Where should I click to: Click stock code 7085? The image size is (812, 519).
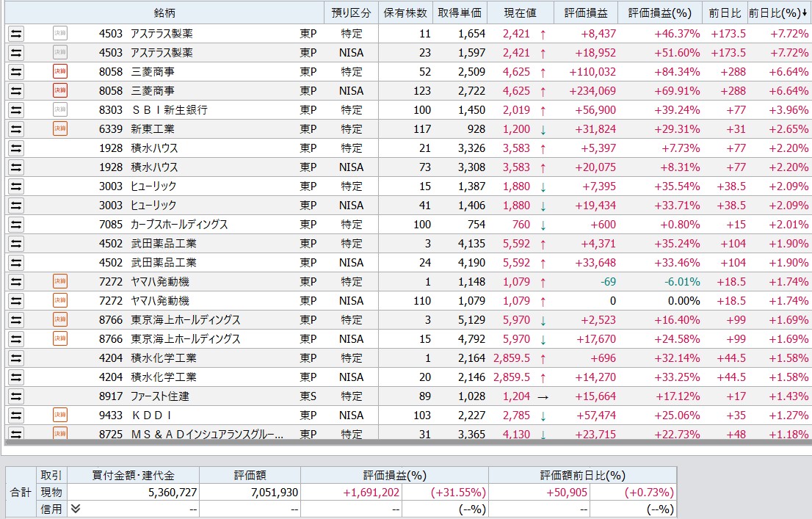tap(111, 225)
